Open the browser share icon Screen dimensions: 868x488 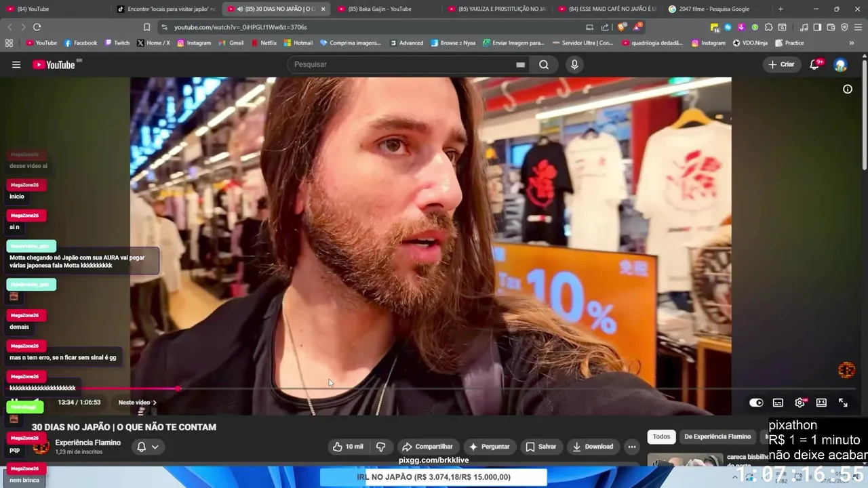605,27
